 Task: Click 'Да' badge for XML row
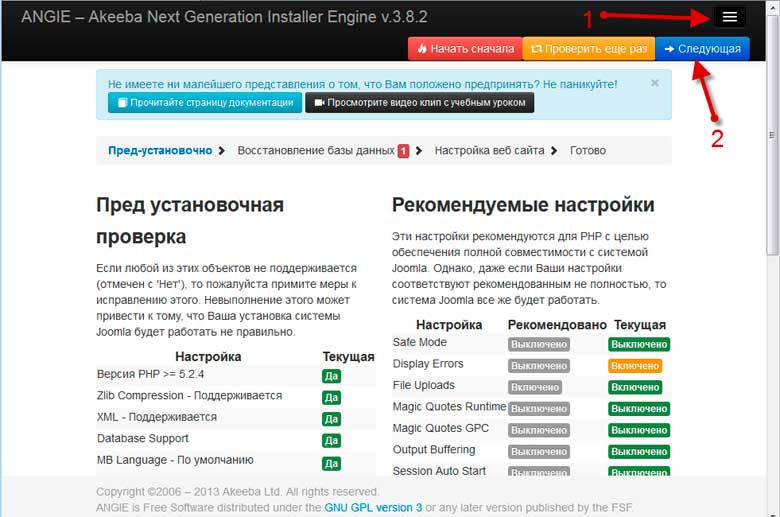(331, 419)
